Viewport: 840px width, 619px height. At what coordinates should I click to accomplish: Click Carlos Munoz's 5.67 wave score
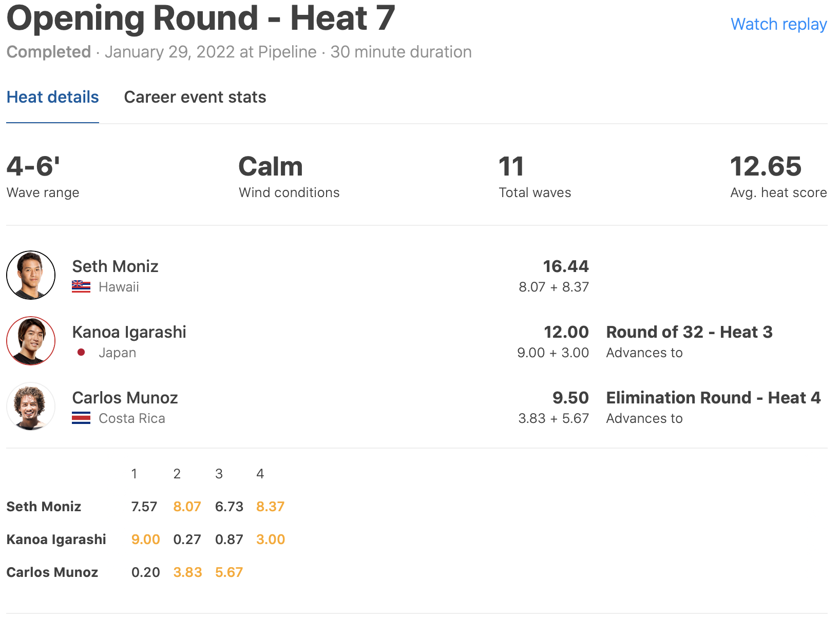[228, 572]
